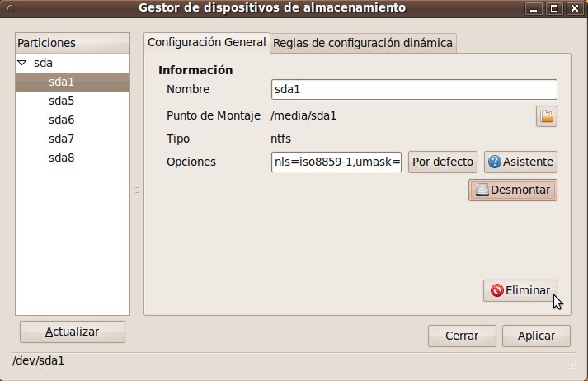Click the resize grip in status bar

(572, 364)
